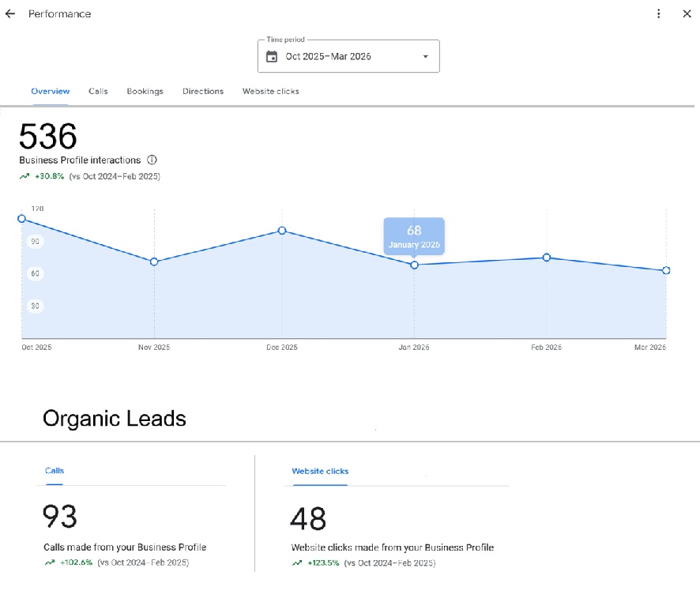Open the top Website clicks tab
The image size is (700, 598).
coord(270,92)
